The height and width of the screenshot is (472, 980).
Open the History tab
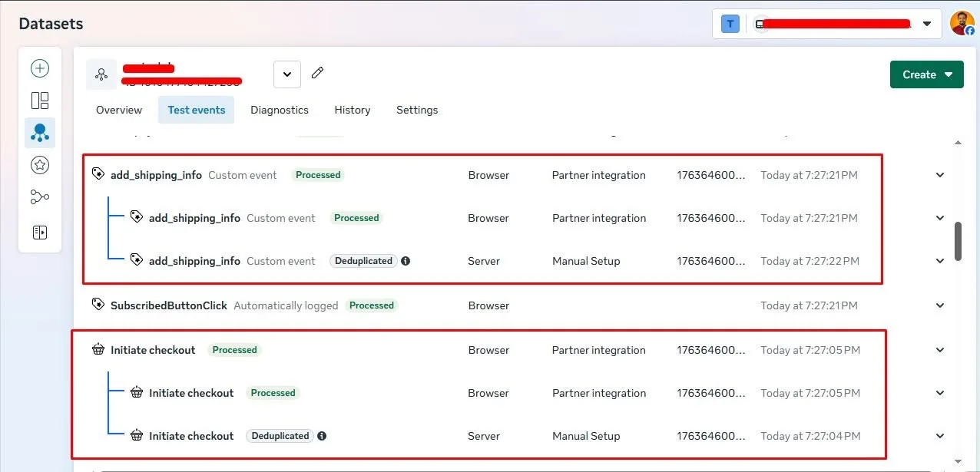point(353,110)
